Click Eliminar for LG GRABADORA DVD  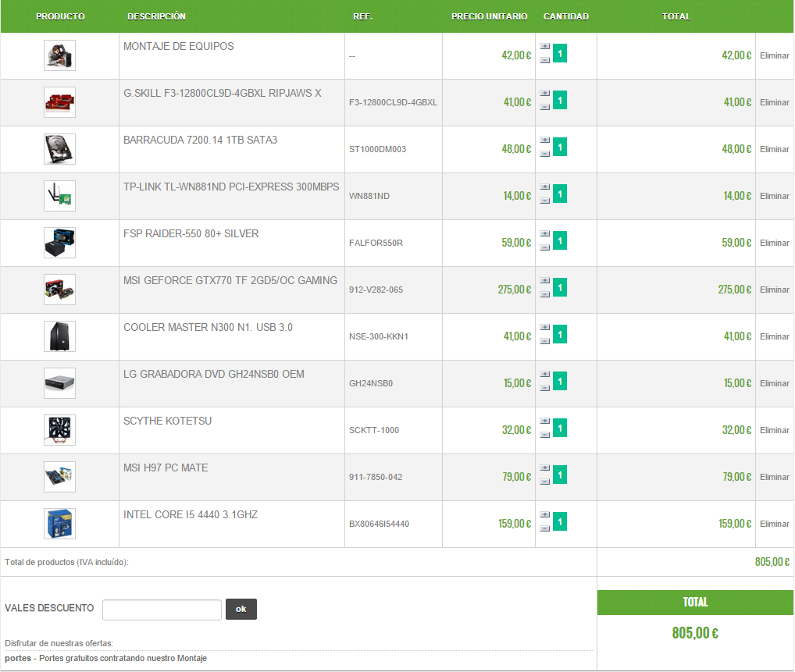[774, 384]
